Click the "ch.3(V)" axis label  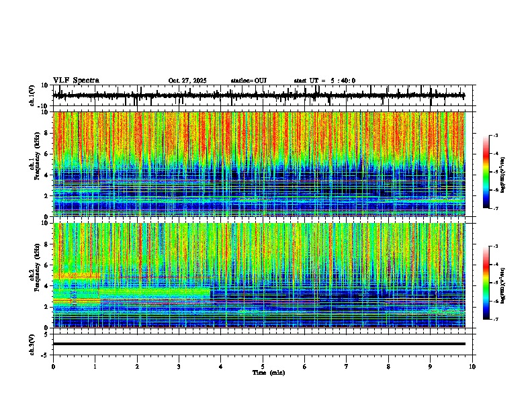click(32, 345)
